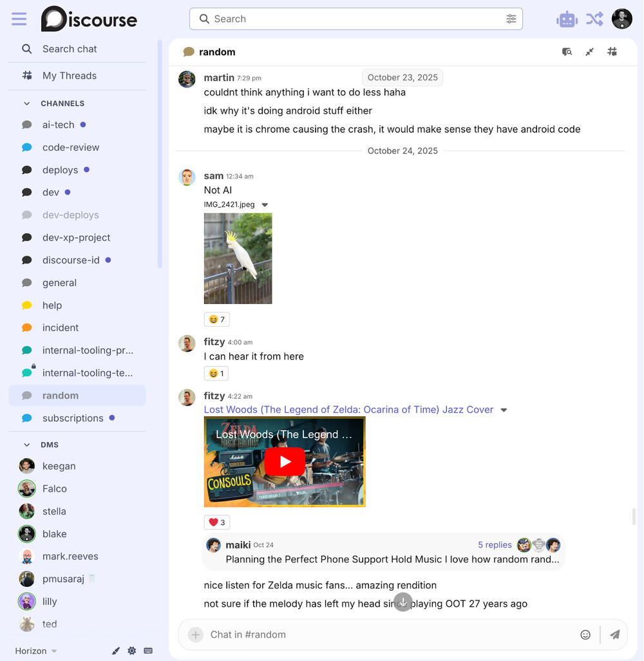Play the Zelda Lost Woods video
Image resolution: width=644 pixels, height=661 pixels.
point(285,461)
